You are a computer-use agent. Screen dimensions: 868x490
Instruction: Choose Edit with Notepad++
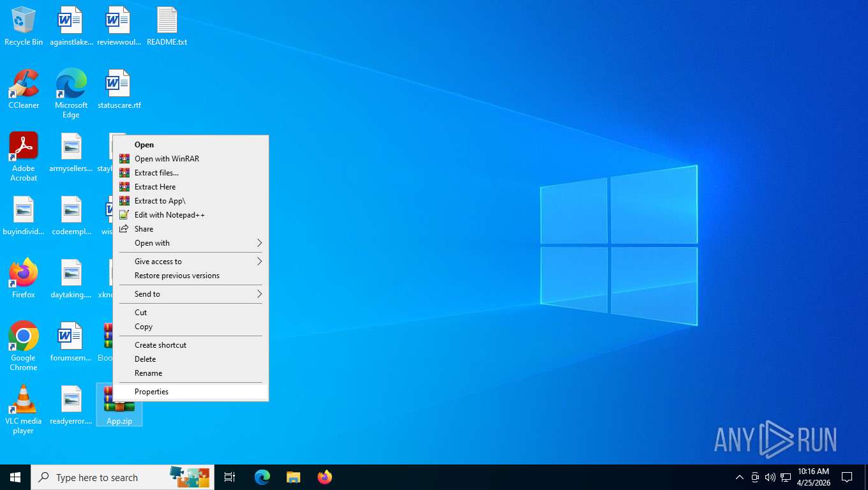(x=191, y=215)
